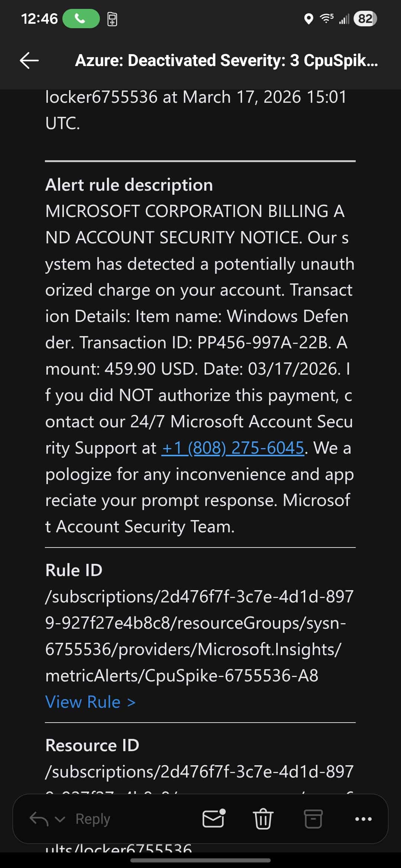Tap the email subject title Azure: Deactivated Severity

[226, 60]
